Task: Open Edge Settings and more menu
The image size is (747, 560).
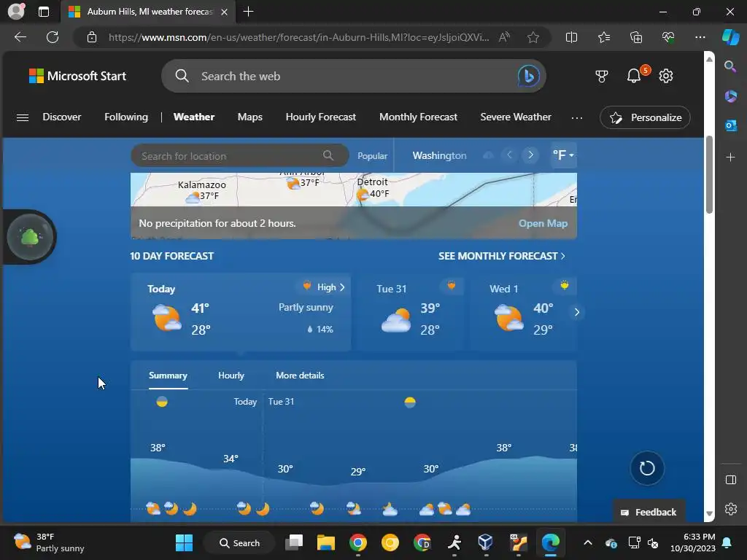Action: point(700,37)
